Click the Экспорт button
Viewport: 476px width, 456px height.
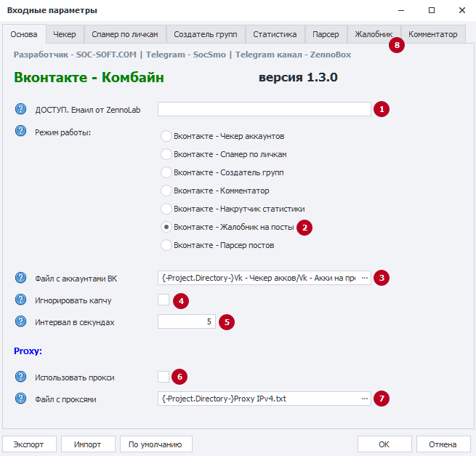tap(29, 444)
